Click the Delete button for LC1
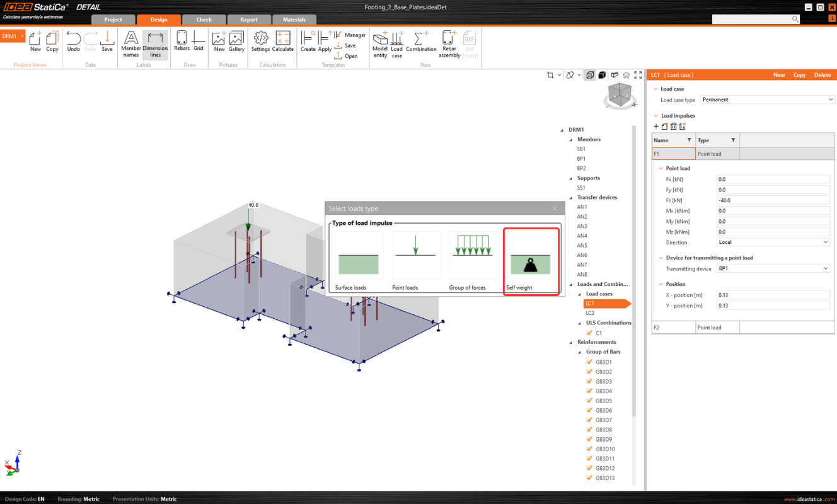The width and height of the screenshot is (837, 504). (822, 75)
